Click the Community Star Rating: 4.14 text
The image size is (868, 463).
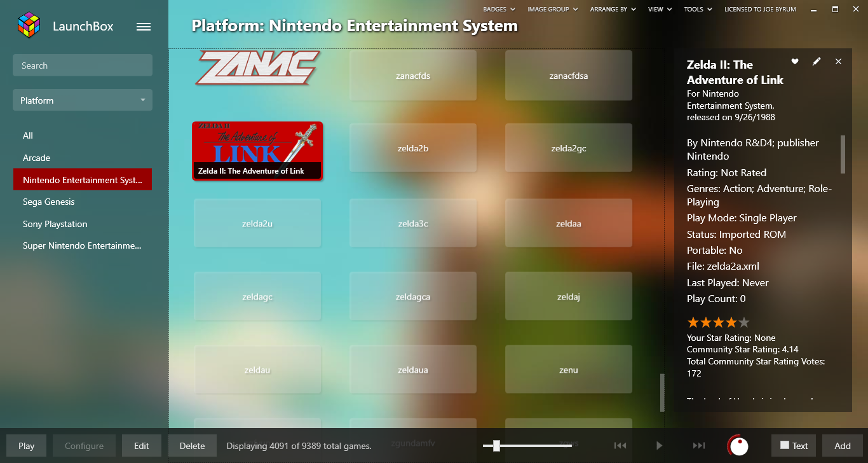pyautogui.click(x=743, y=349)
